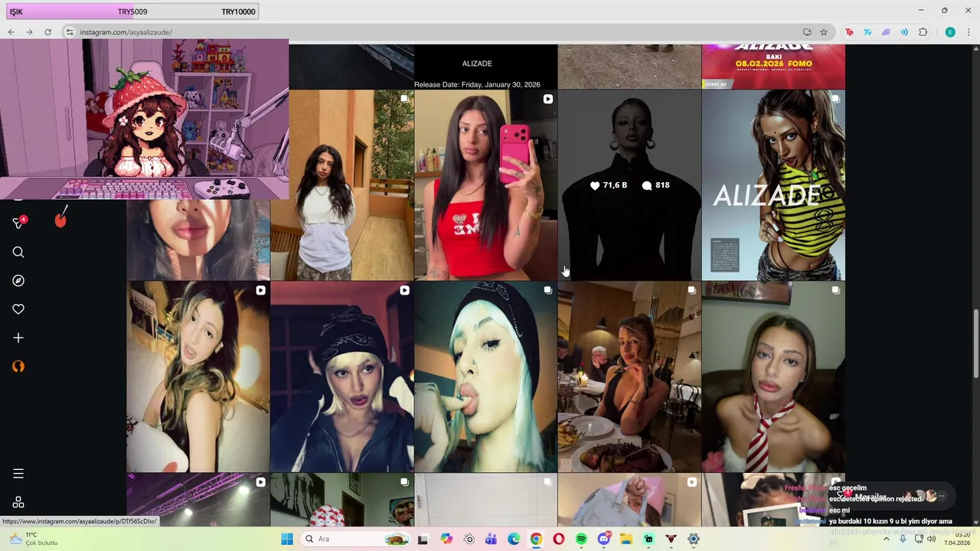
Task: Click the plus create post icon
Action: [x=18, y=337]
